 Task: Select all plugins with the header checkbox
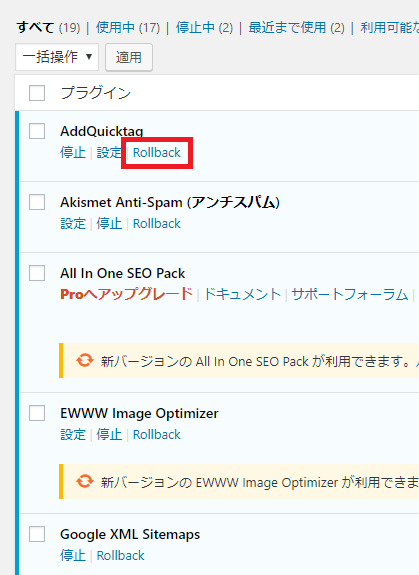click(37, 93)
